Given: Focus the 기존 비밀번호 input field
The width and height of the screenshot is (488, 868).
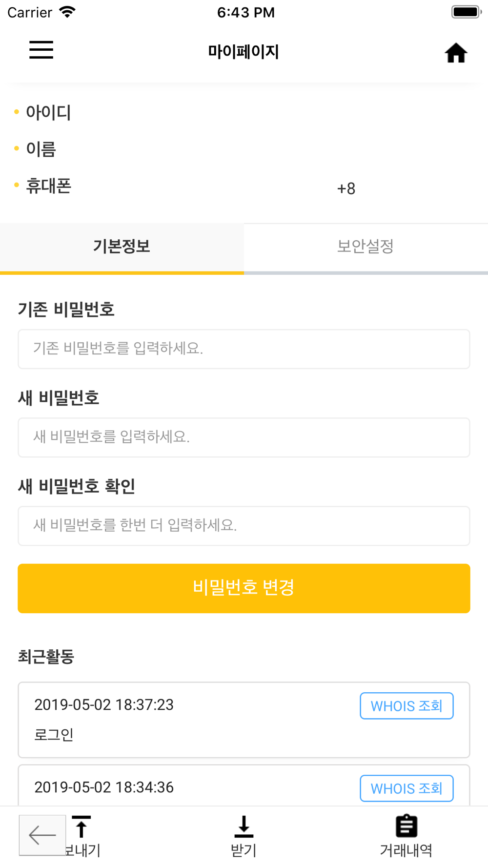Looking at the screenshot, I should [244, 349].
